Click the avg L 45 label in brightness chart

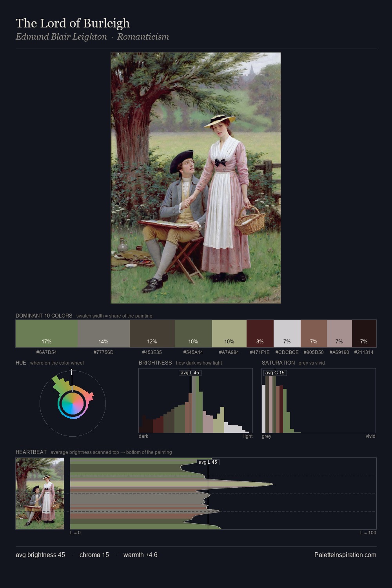click(x=190, y=373)
